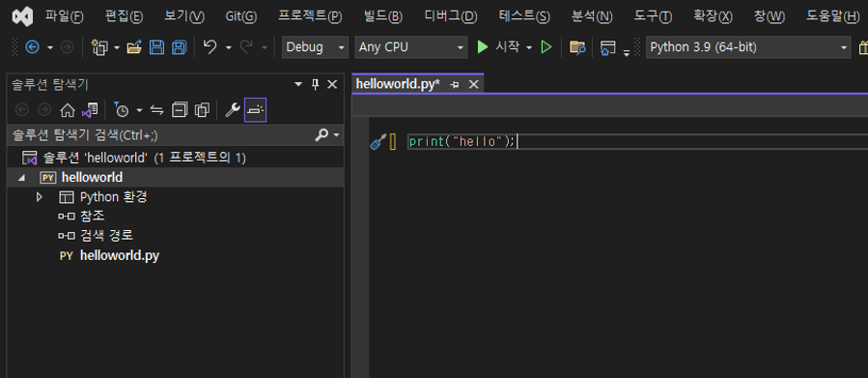This screenshot has height=378, width=868.
Task: Close the helloworld.py tab
Action: [473, 85]
